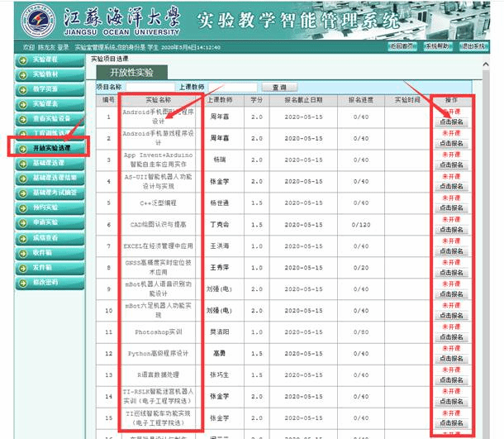Click 点击报名 for C++泛型编程

[451, 207]
